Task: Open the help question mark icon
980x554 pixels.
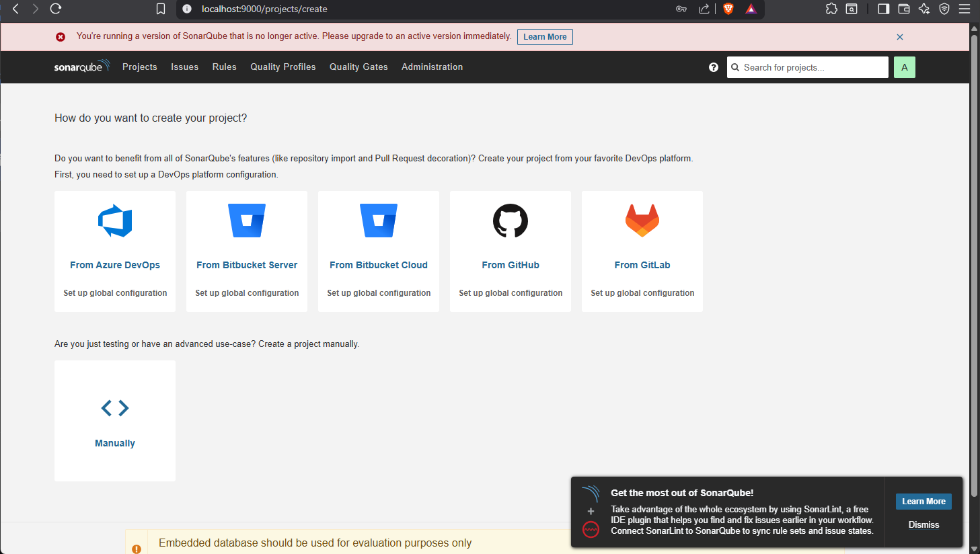Action: (x=714, y=67)
